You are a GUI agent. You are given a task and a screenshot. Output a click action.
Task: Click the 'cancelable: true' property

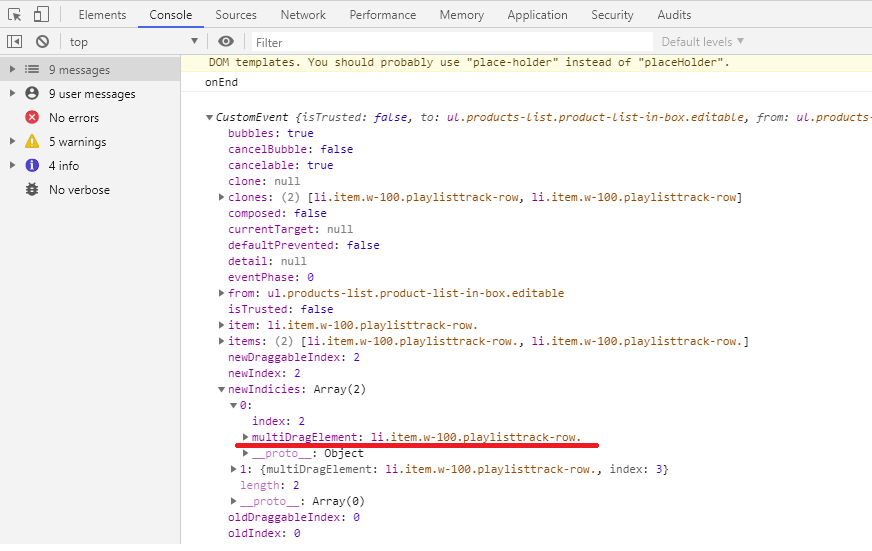(x=281, y=165)
